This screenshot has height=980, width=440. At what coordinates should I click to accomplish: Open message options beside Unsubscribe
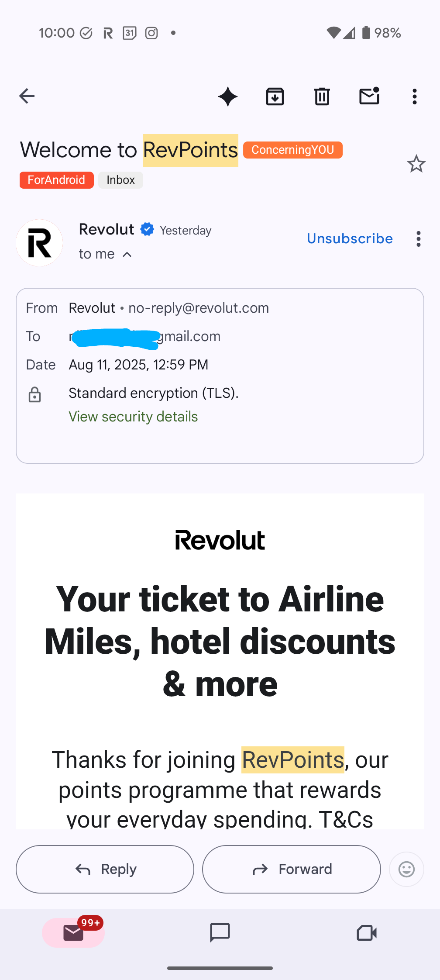tap(418, 239)
